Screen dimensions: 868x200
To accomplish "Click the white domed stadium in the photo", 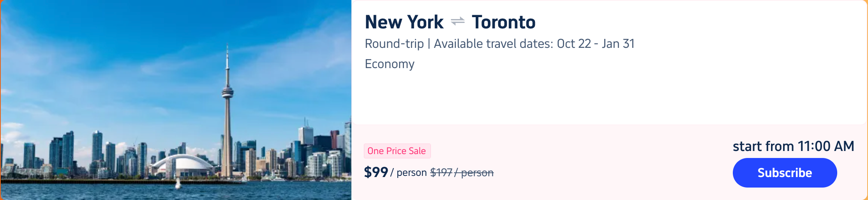I will point(182,164).
